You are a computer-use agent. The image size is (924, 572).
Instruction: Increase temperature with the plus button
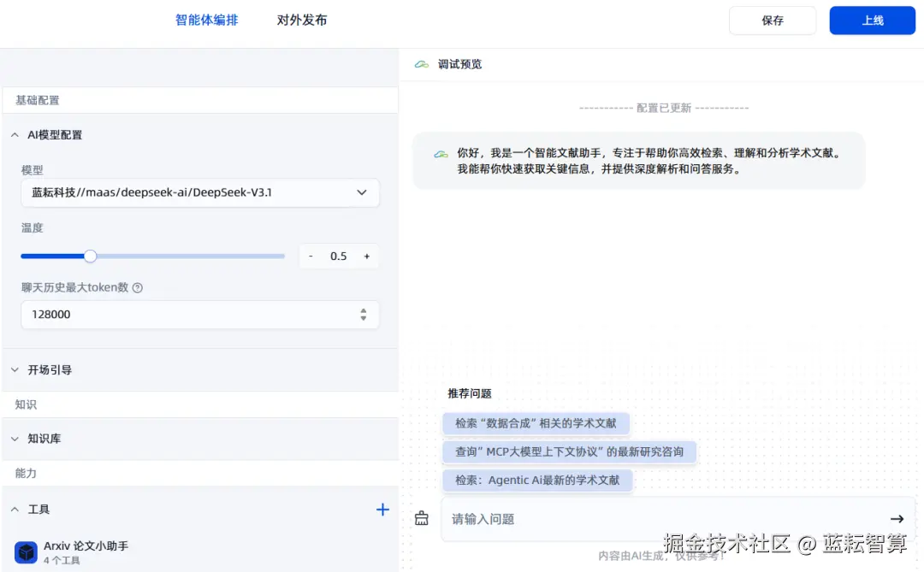coord(366,256)
